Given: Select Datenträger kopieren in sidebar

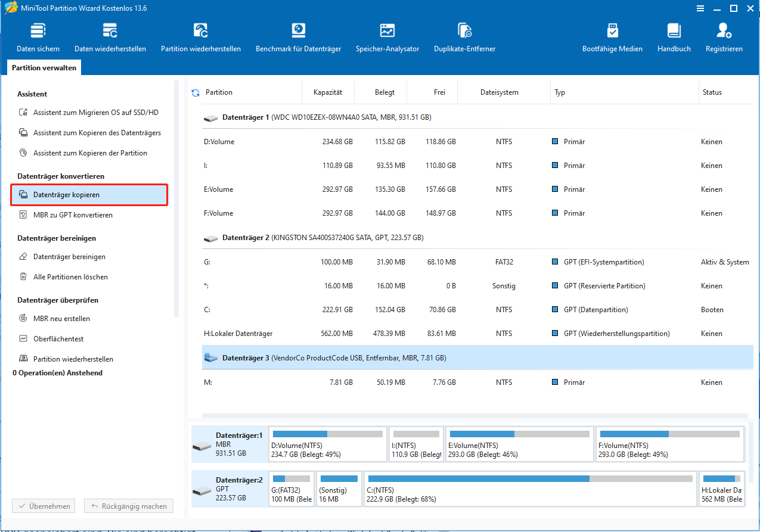Looking at the screenshot, I should coord(89,195).
